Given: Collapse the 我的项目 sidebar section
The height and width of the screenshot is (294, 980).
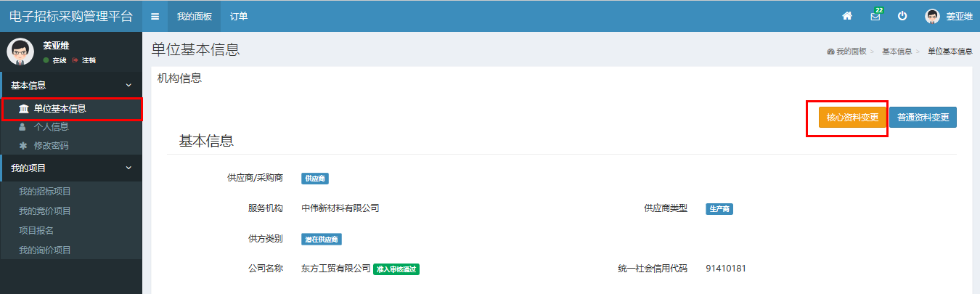Looking at the screenshot, I should coord(71,168).
